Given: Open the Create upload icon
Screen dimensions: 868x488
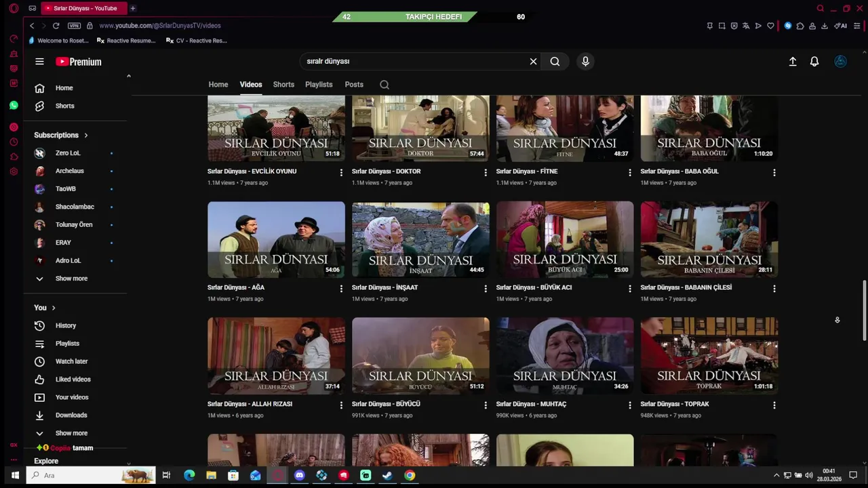Looking at the screenshot, I should pos(793,62).
